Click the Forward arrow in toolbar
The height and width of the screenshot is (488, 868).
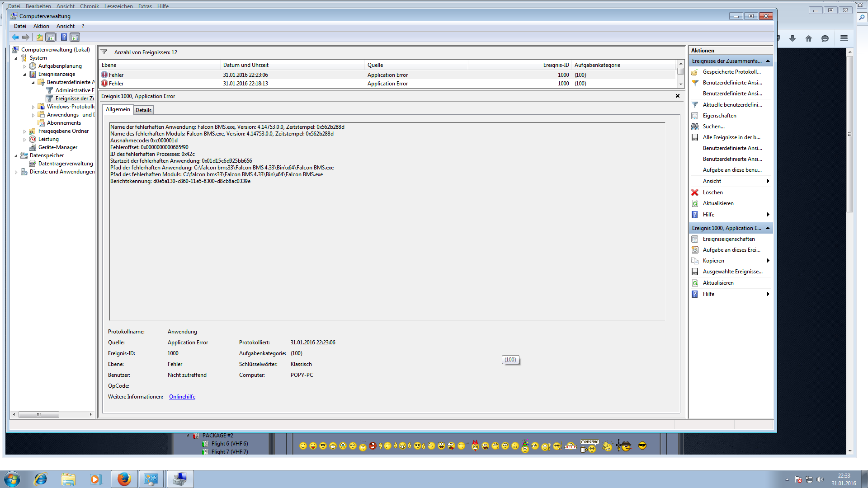point(26,38)
